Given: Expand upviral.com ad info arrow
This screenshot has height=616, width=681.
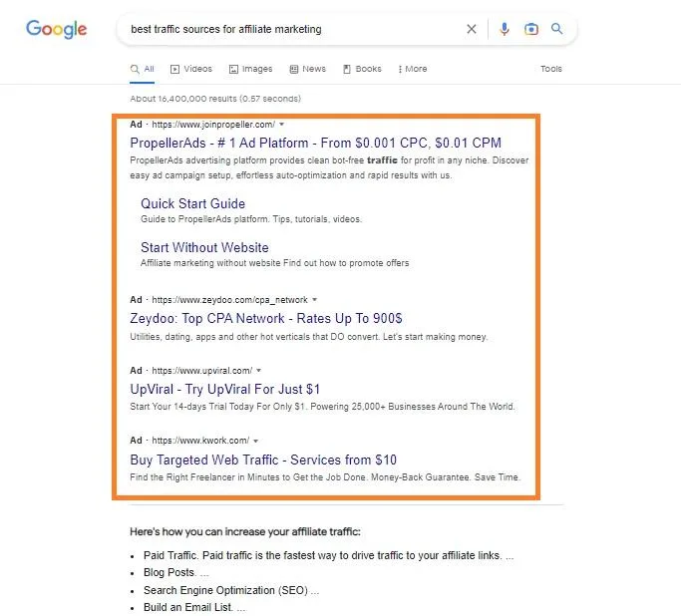Looking at the screenshot, I should click(x=259, y=371).
